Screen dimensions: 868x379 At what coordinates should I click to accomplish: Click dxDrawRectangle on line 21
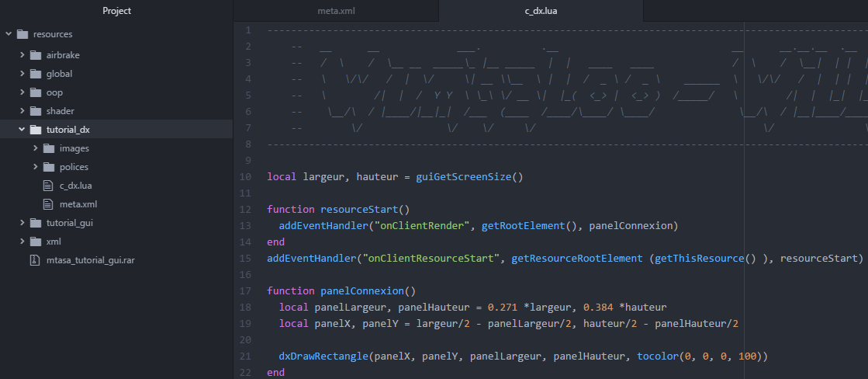(x=323, y=356)
